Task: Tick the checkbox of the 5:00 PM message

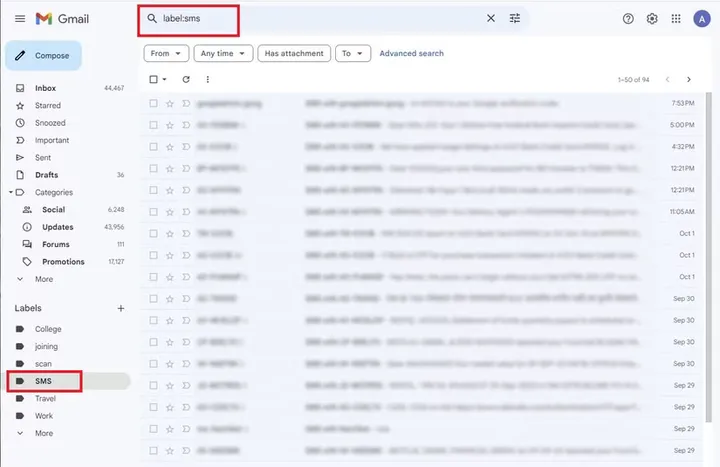Action: [153, 125]
